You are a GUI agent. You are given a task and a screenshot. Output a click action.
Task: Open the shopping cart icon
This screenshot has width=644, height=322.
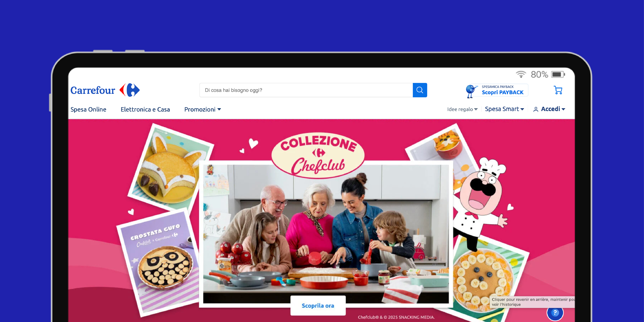[x=558, y=90]
